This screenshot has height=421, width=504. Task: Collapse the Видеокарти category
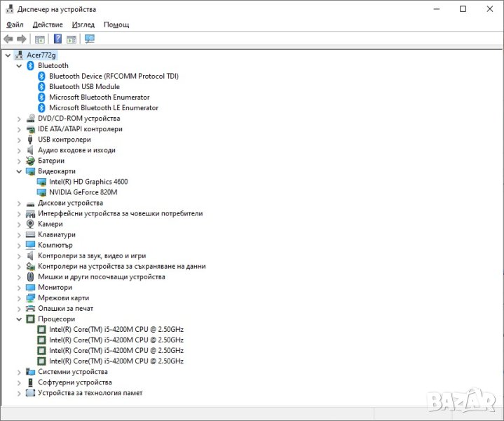coord(19,171)
